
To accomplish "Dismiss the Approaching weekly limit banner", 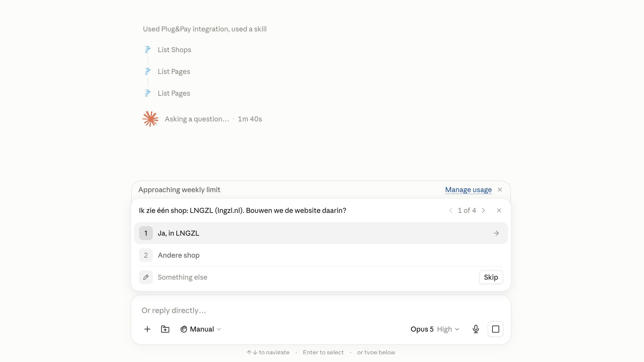I will (x=500, y=190).
